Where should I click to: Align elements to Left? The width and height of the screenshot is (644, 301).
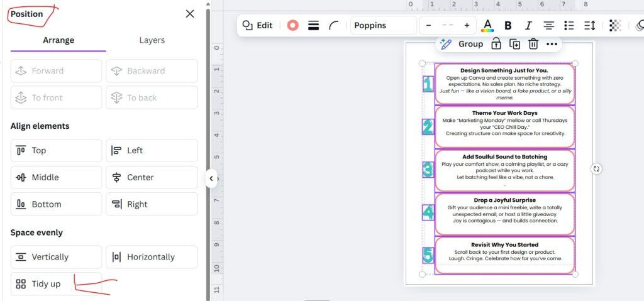click(x=152, y=150)
